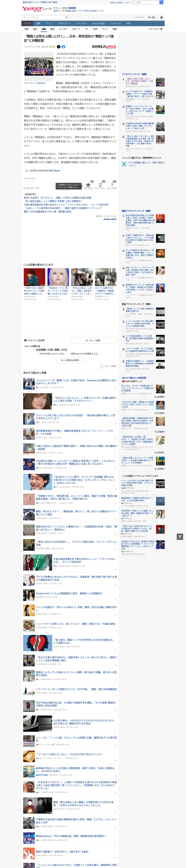This screenshot has height=868, width=186.
Task: Open access ranking item ロシアに派遣された「北朝鮮兵」
Action: click(x=140, y=94)
